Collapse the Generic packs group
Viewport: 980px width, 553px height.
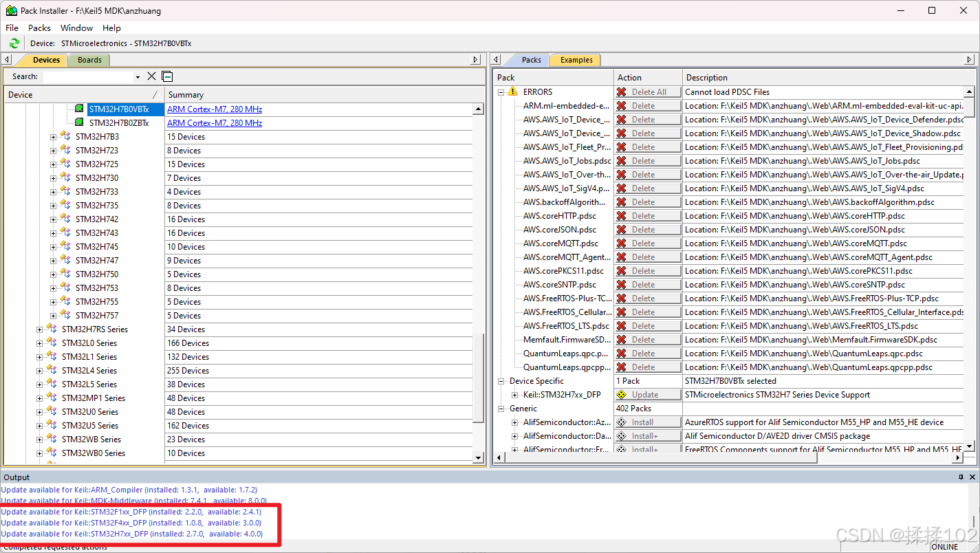[501, 408]
